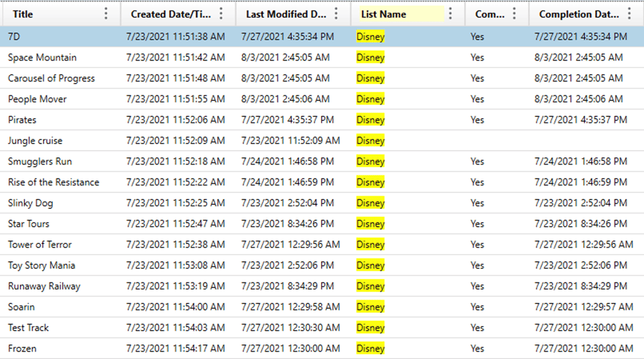This screenshot has height=359, width=644.
Task: Click created time 7/23/2021 11:51:42 AM
Action: click(176, 57)
